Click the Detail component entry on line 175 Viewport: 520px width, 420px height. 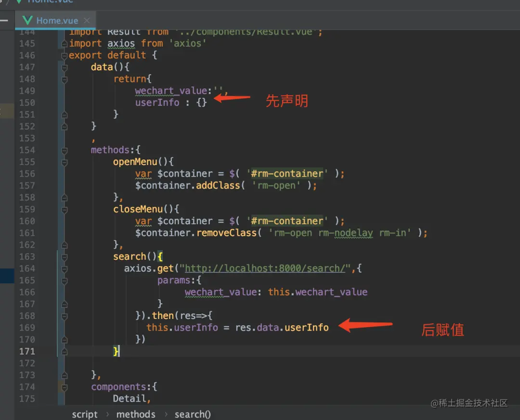tap(130, 398)
